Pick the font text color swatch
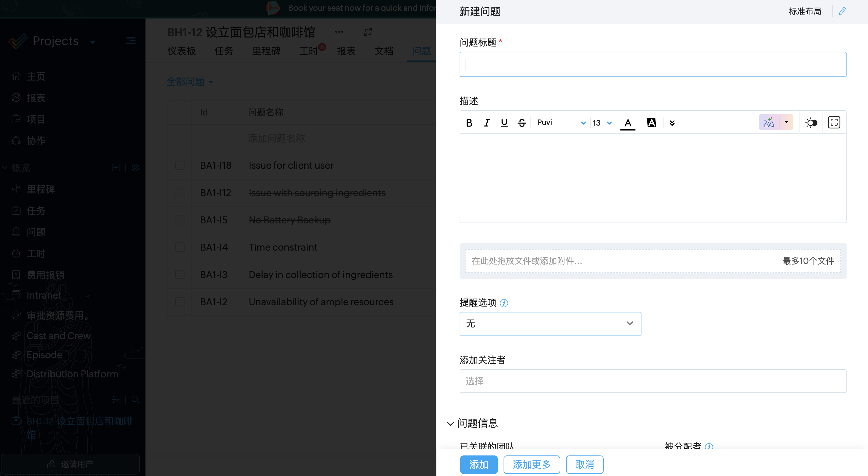This screenshot has height=476, width=868. 627,123
